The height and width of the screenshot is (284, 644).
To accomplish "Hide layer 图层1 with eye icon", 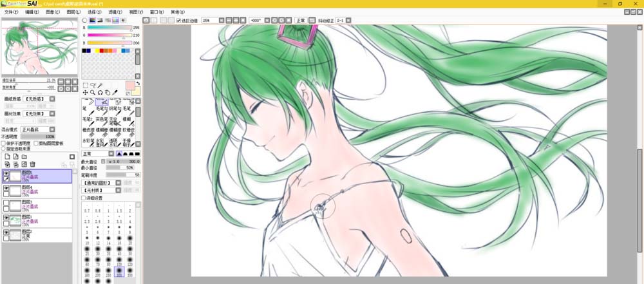I will pyautogui.click(x=6, y=218).
